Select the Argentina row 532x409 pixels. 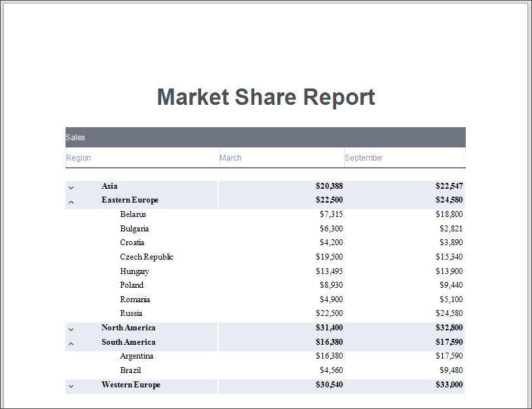[136, 355]
